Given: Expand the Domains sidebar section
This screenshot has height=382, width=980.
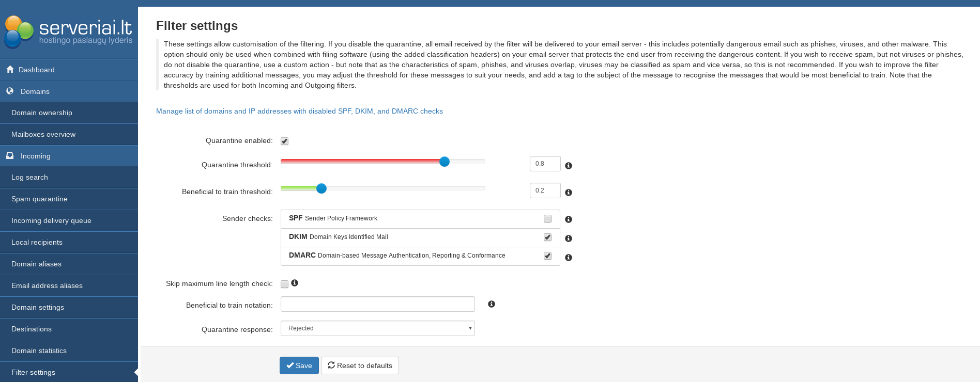Looking at the screenshot, I should [x=35, y=91].
